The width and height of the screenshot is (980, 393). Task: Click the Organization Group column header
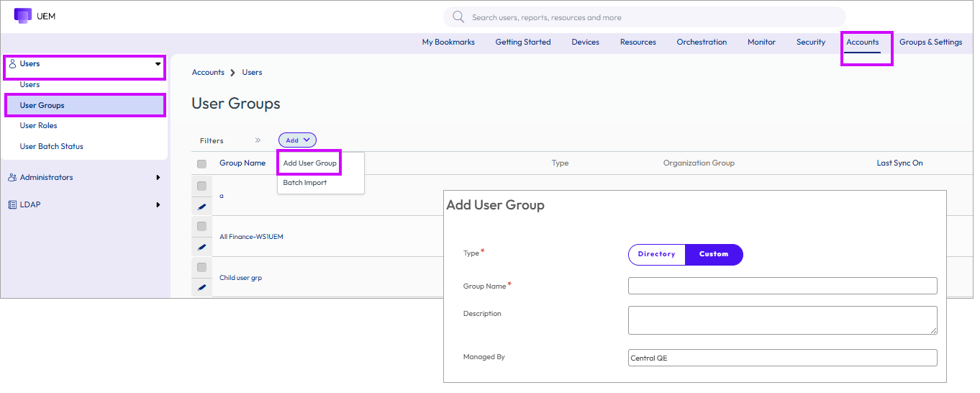699,163
